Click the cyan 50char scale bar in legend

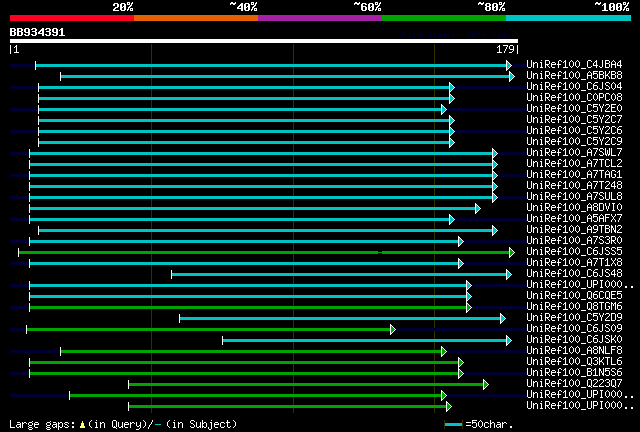453,425
